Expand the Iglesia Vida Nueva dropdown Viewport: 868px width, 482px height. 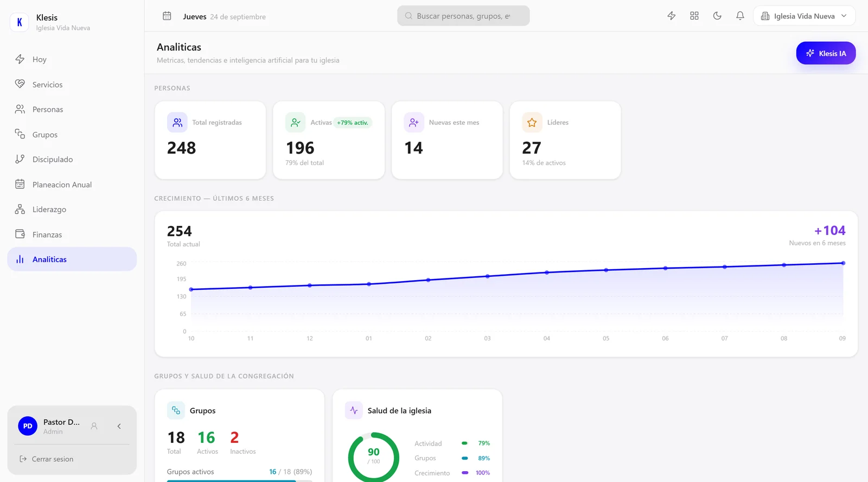coord(804,16)
